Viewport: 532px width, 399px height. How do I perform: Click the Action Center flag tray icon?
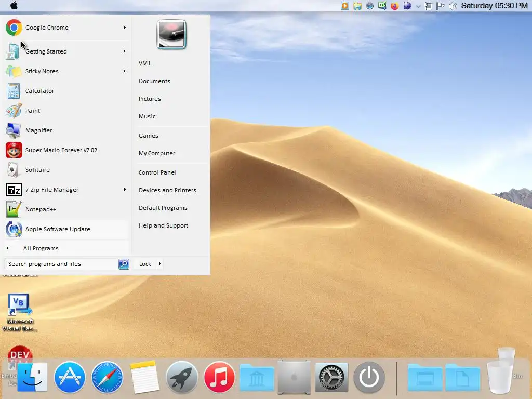coord(441,6)
